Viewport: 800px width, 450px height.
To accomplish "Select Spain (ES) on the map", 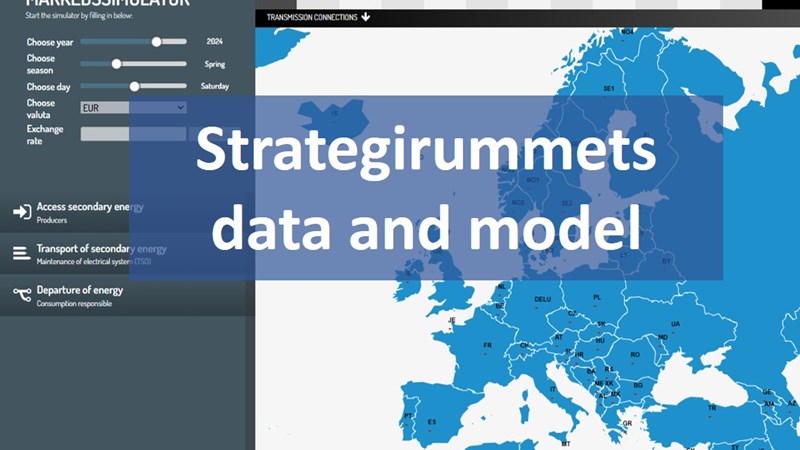I will point(432,422).
